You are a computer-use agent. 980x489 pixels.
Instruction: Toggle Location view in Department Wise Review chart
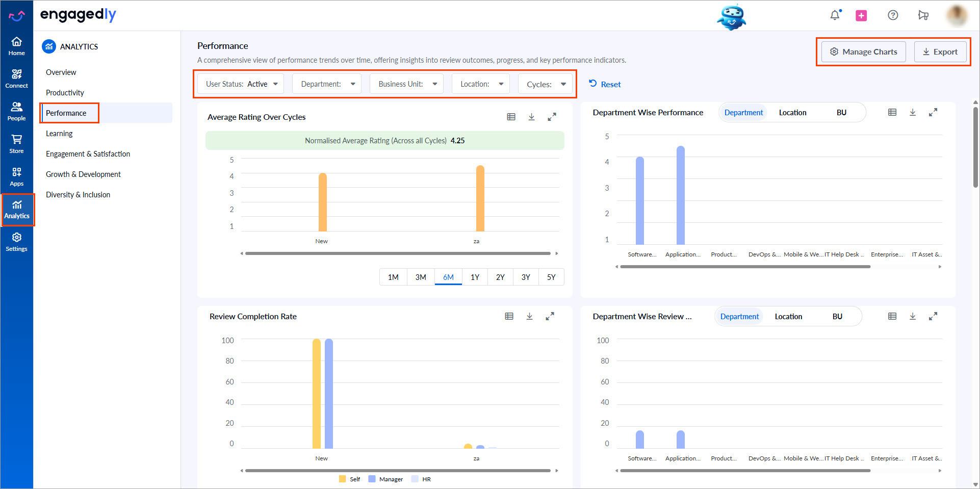pos(788,317)
